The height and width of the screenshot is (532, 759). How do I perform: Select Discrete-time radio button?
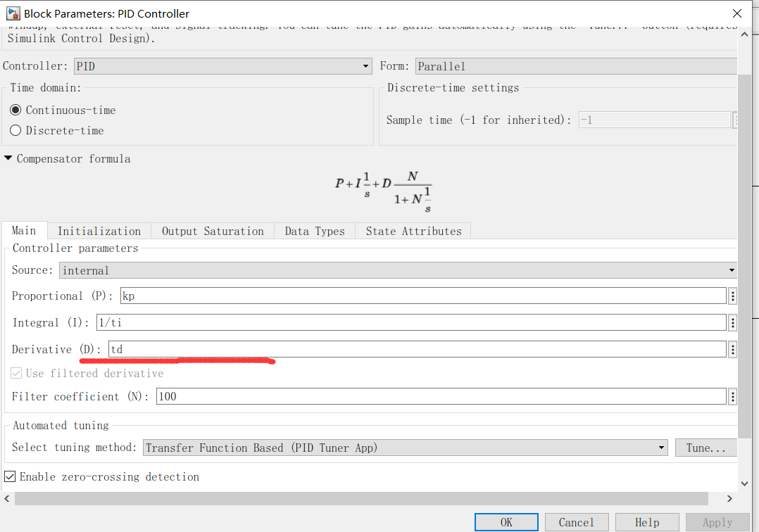15,131
